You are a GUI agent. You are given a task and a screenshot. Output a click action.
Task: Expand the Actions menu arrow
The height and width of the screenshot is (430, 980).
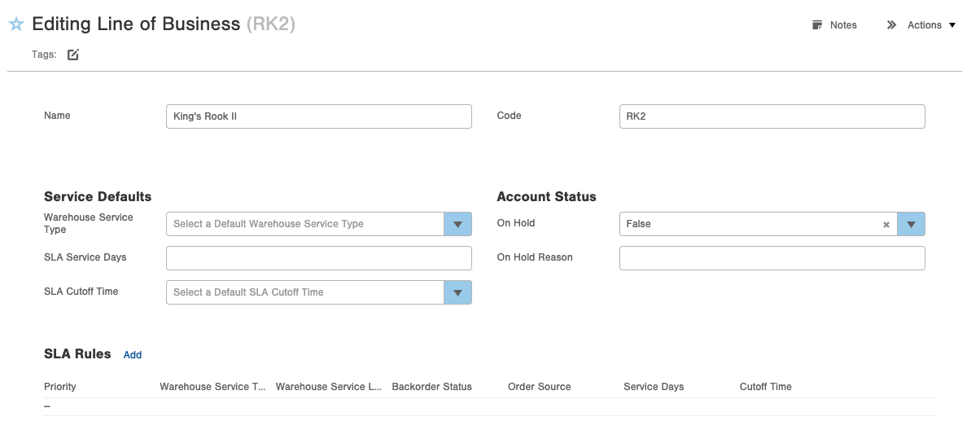952,25
